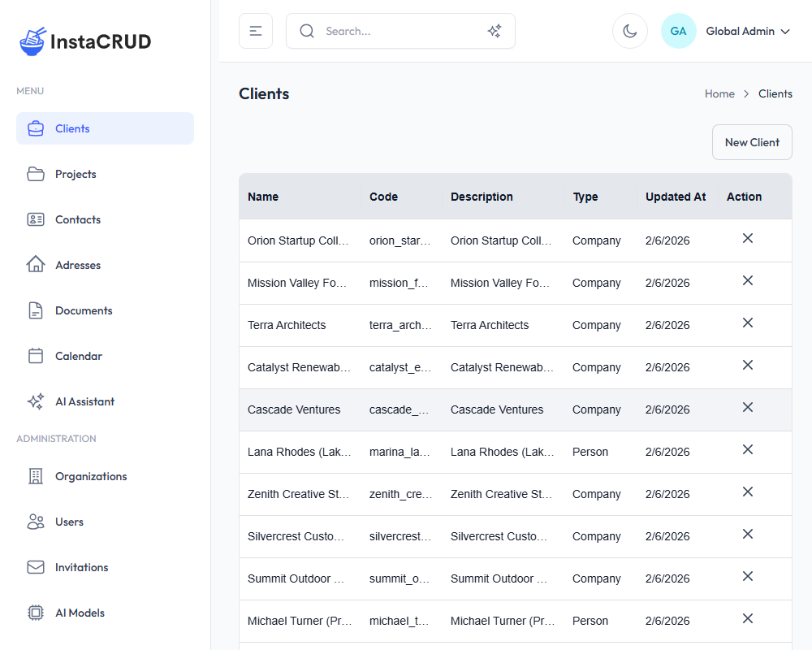Open AI Assistant sparkle icon
The width and height of the screenshot is (812, 650).
36,401
